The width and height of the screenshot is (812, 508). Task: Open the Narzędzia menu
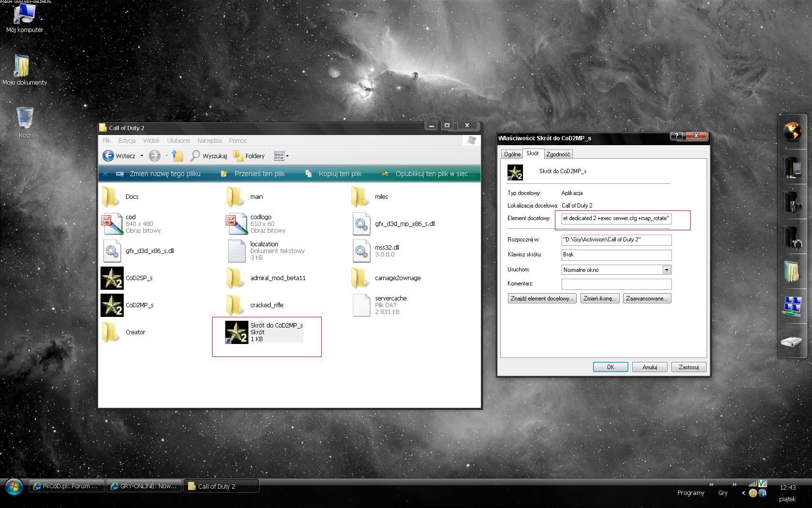(x=209, y=141)
